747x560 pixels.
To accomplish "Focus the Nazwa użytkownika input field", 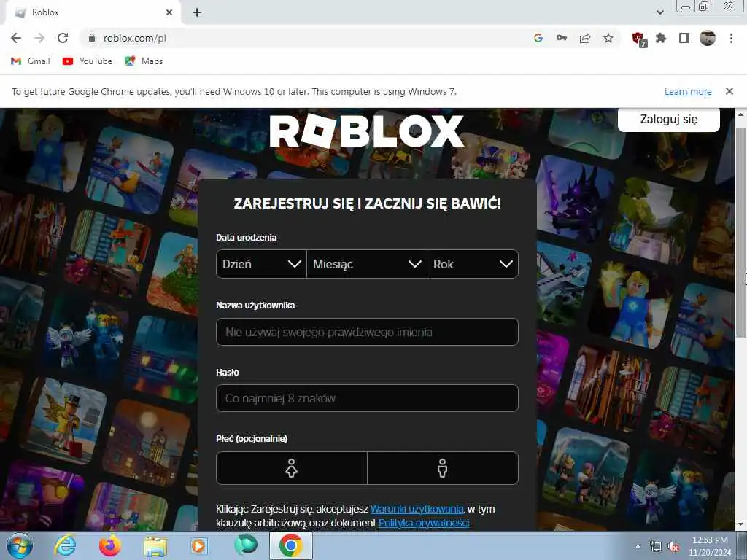I will coord(367,332).
